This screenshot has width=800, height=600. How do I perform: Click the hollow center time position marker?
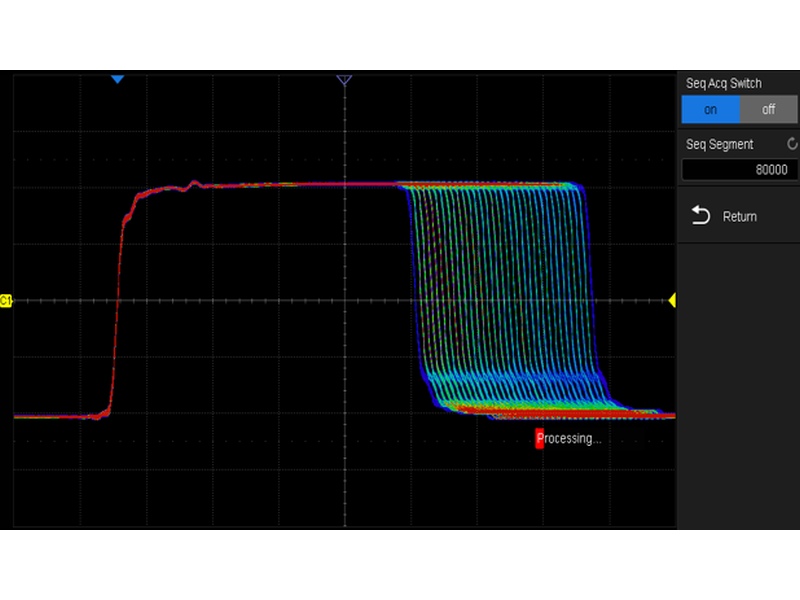[344, 79]
